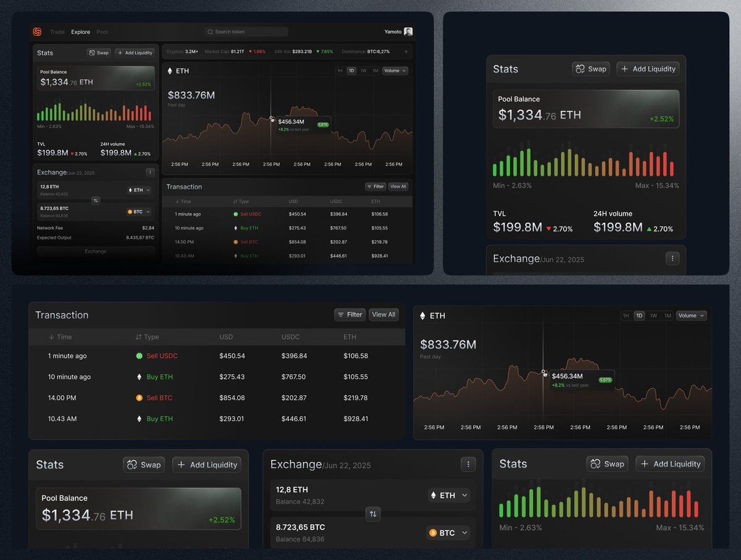Open the Pool tab in the navbar

(102, 32)
